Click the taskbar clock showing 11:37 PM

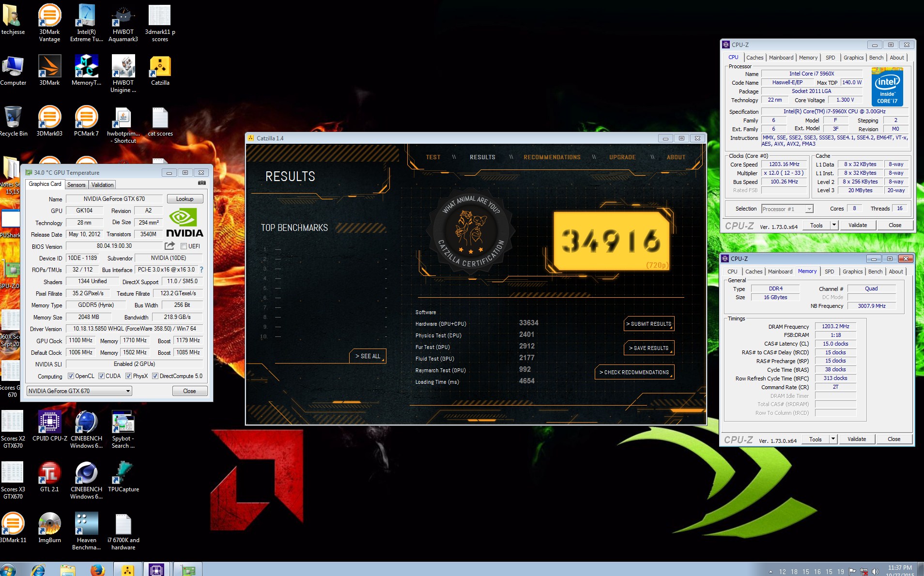tap(900, 571)
